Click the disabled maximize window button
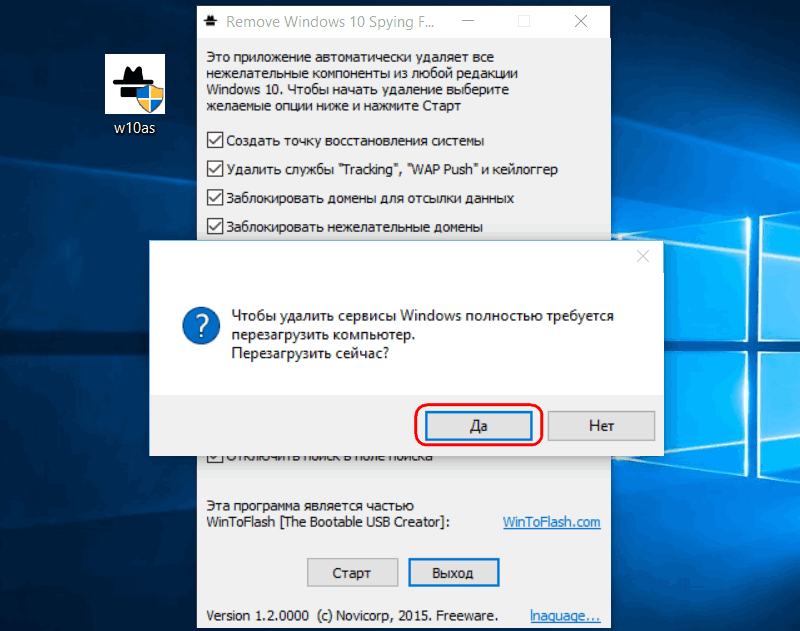This screenshot has height=631, width=800. point(524,21)
